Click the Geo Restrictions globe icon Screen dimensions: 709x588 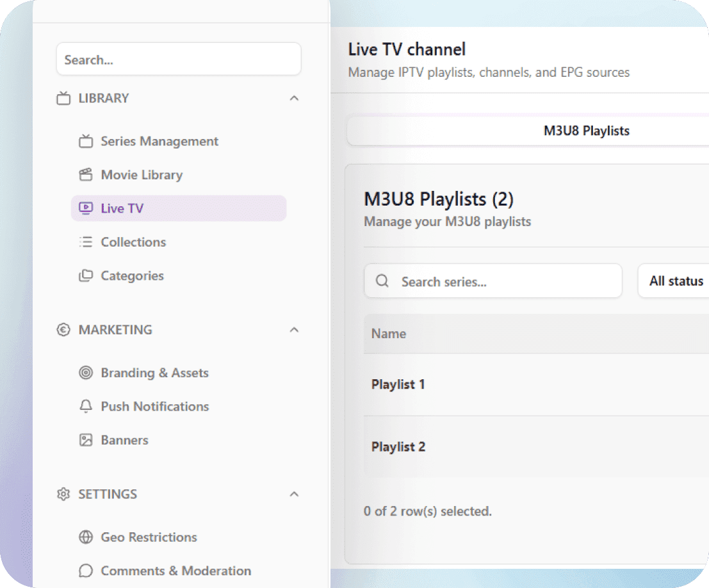point(86,537)
